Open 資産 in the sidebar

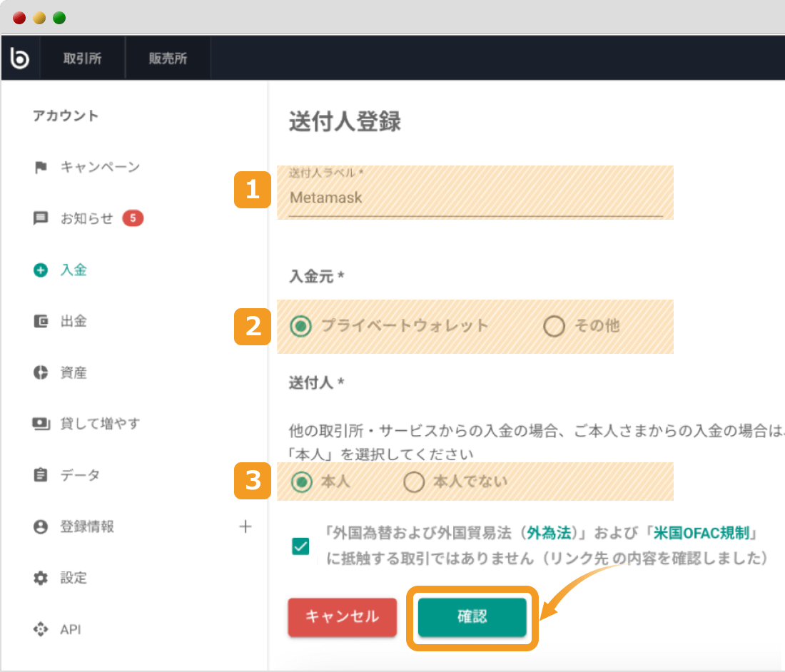click(x=74, y=372)
